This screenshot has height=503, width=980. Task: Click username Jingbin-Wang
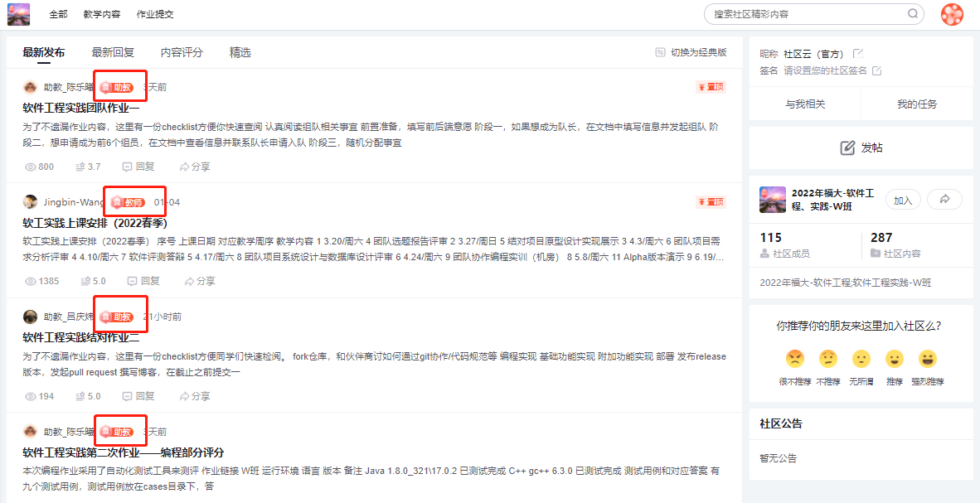[75, 202]
